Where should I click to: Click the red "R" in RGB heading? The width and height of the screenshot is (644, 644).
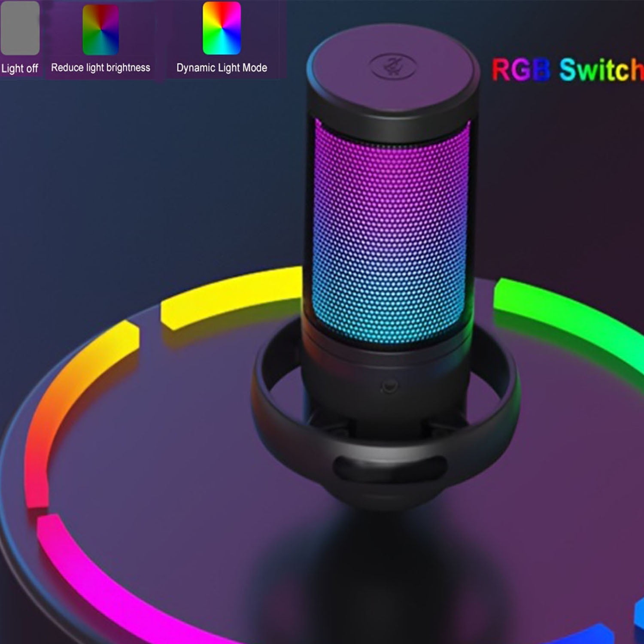(x=501, y=70)
